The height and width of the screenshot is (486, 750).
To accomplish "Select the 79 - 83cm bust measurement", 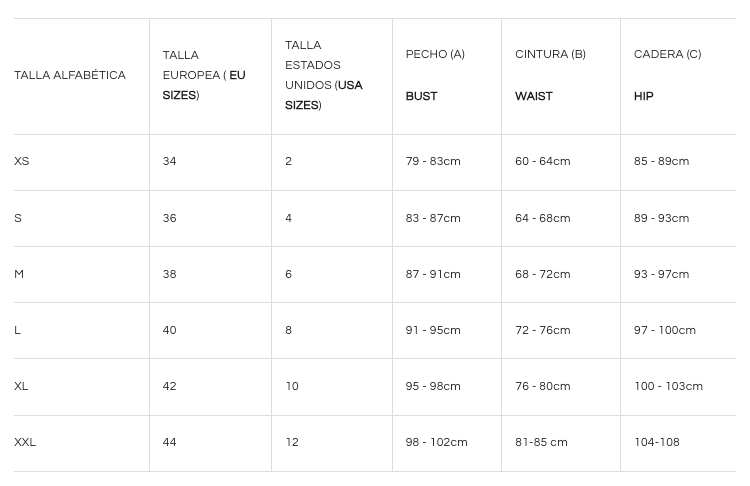I will (x=433, y=162).
